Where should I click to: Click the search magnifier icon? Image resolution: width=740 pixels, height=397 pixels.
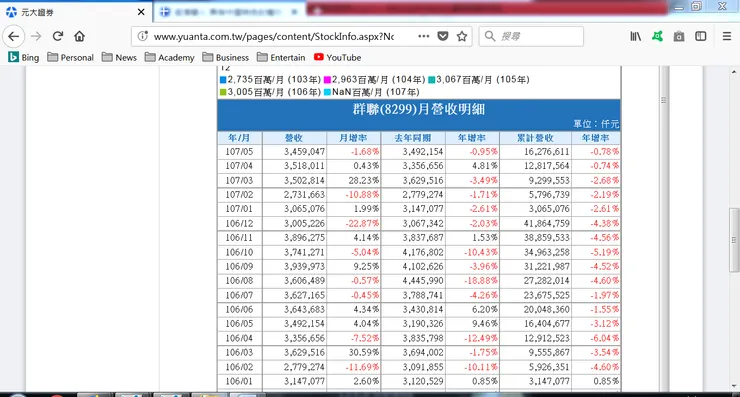pyautogui.click(x=490, y=36)
